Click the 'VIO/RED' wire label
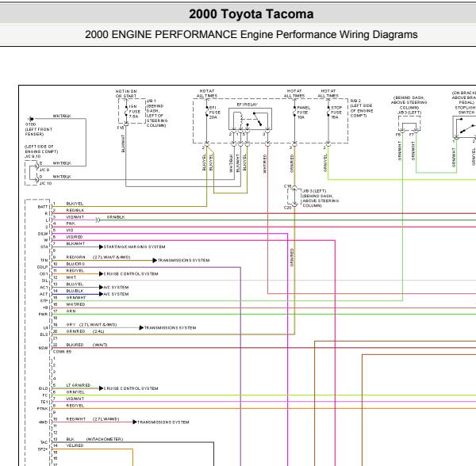The image size is (476, 466). point(75,237)
